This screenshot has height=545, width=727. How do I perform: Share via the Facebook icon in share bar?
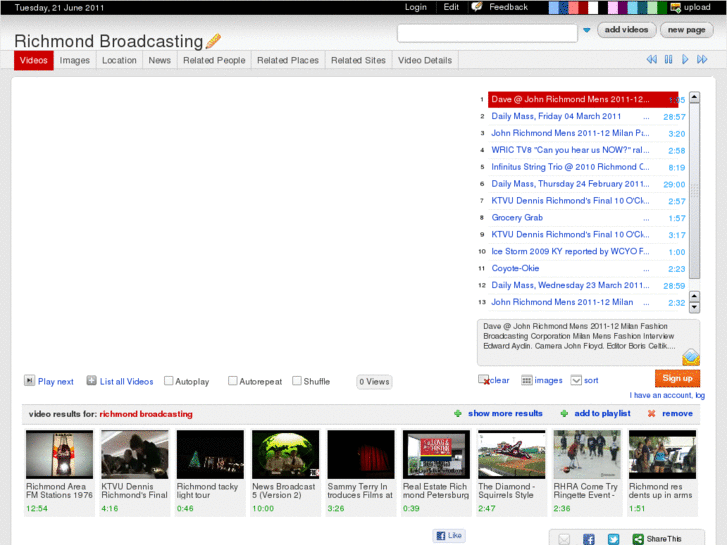click(589, 539)
